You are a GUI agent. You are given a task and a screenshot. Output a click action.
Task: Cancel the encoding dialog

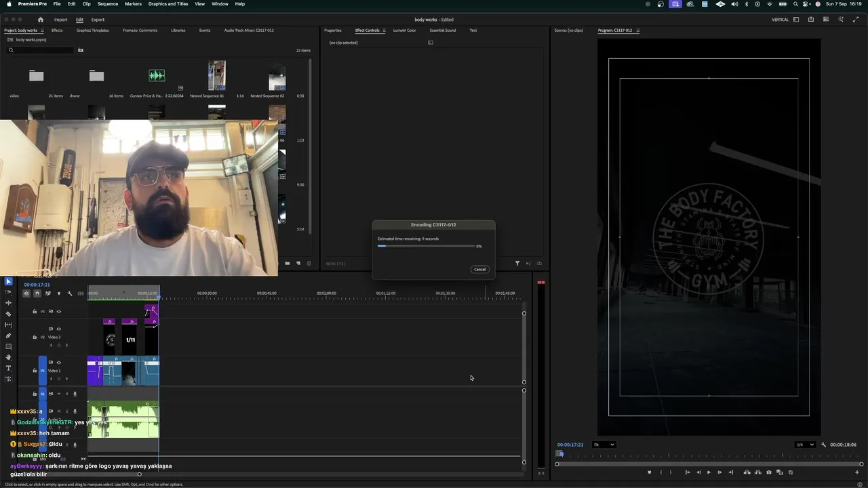pos(479,269)
